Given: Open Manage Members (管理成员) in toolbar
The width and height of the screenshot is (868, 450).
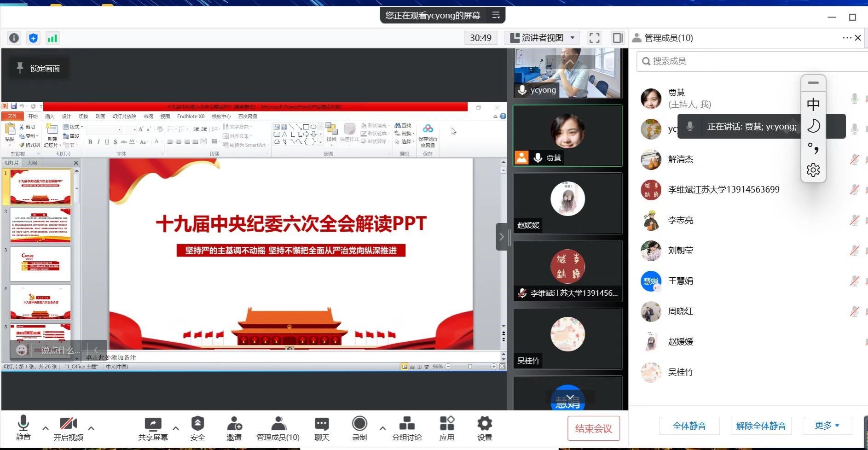Looking at the screenshot, I should tap(278, 428).
